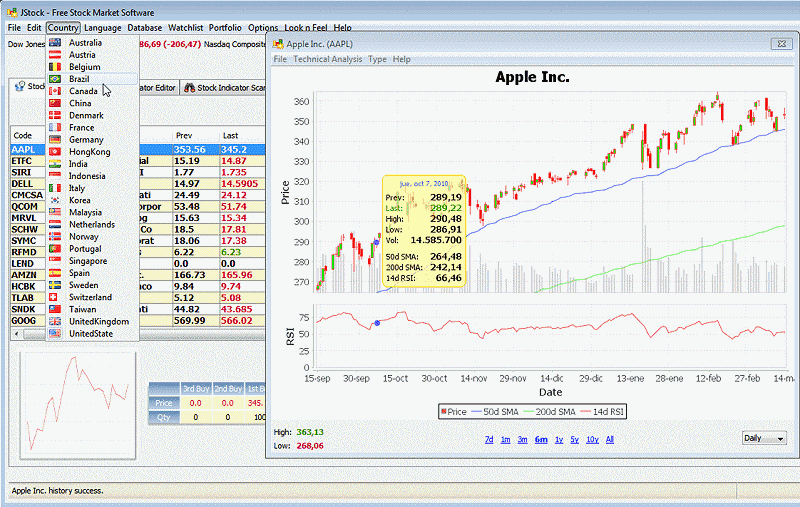Open Technical Analysis menu in chart window

[328, 59]
